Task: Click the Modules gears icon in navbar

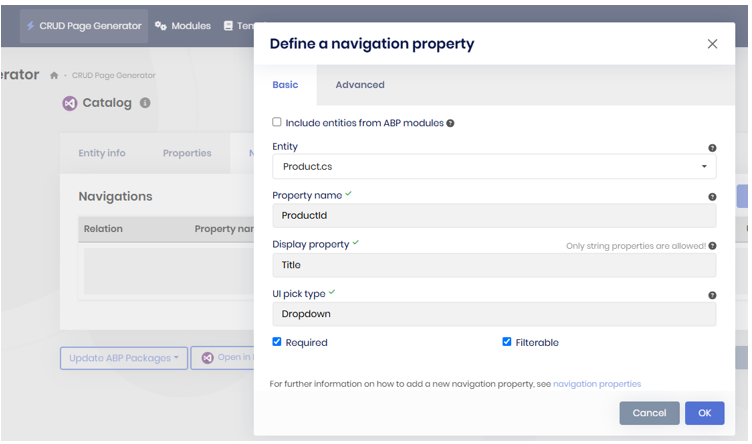Action: [161, 26]
